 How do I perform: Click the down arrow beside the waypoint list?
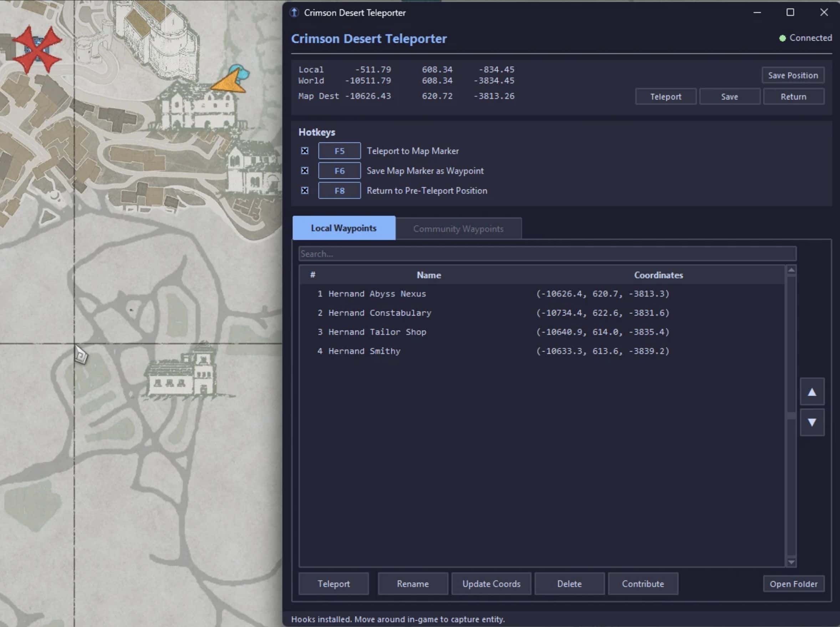pos(812,423)
